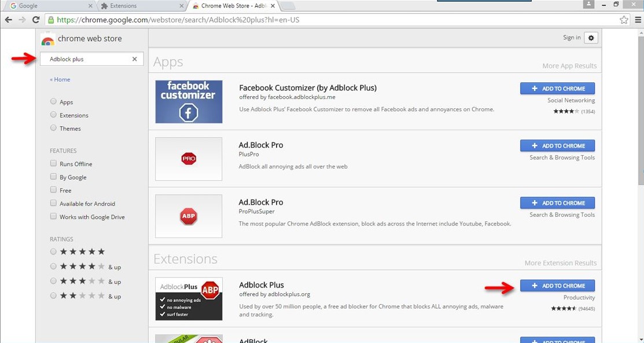Click 'offered by facebook.adblockplus.me' text
This screenshot has height=343, width=644.
point(287,97)
